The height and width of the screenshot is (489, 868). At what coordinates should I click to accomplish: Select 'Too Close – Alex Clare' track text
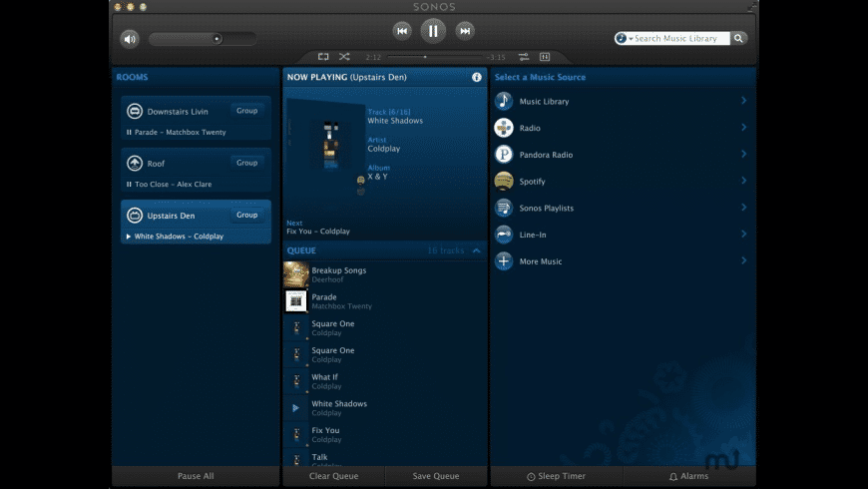[174, 185]
